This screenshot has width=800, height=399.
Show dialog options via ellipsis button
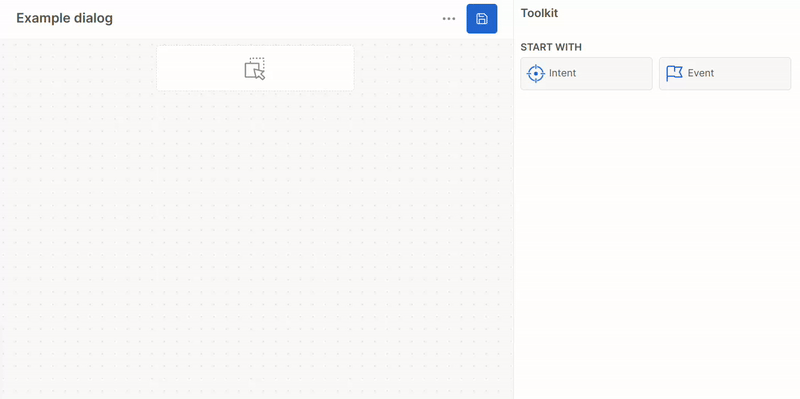tap(449, 19)
